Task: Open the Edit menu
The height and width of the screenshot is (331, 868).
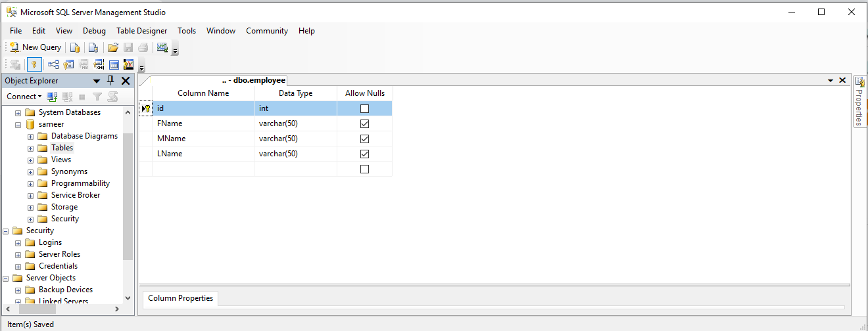Action: tap(39, 31)
